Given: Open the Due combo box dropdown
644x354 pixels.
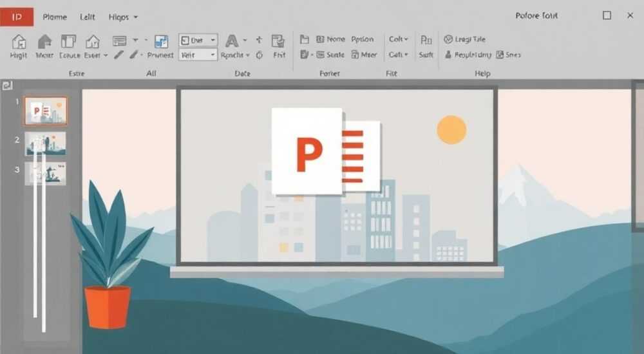Looking at the screenshot, I should coord(213,40).
